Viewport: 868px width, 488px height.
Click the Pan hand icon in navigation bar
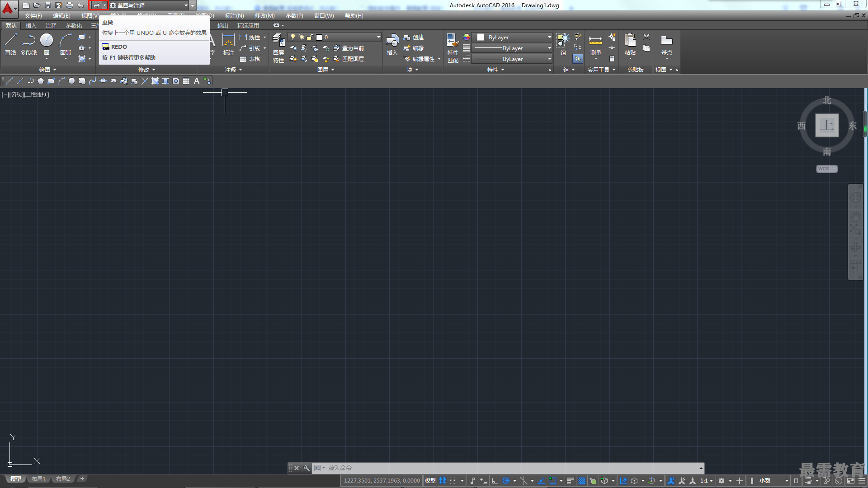coord(855,216)
